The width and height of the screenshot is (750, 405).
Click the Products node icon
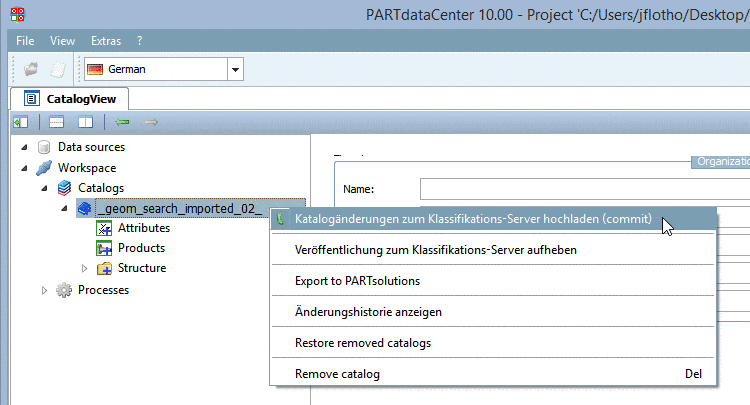point(104,248)
